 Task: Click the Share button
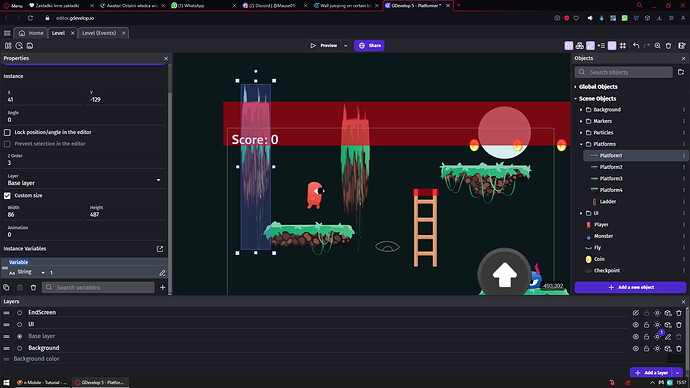[x=369, y=46]
